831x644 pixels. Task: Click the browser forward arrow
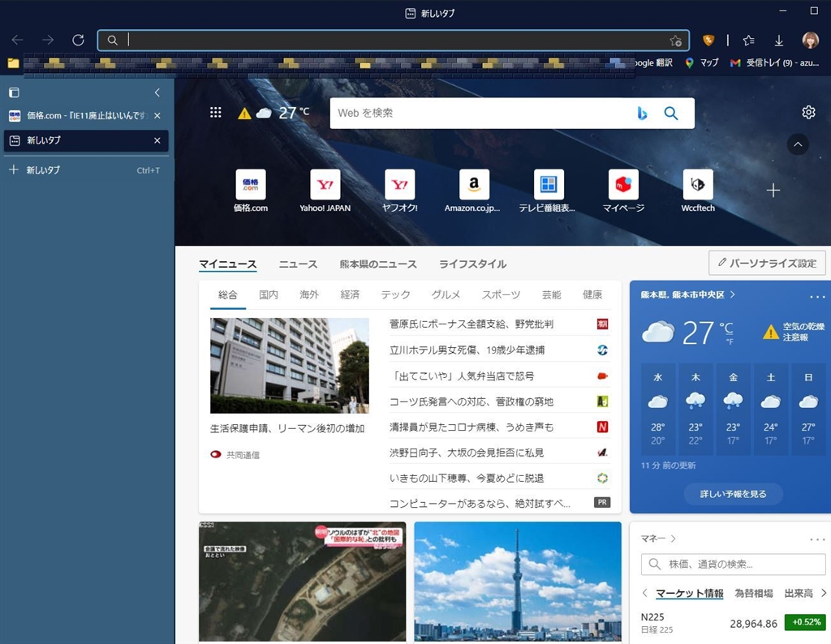coord(48,40)
